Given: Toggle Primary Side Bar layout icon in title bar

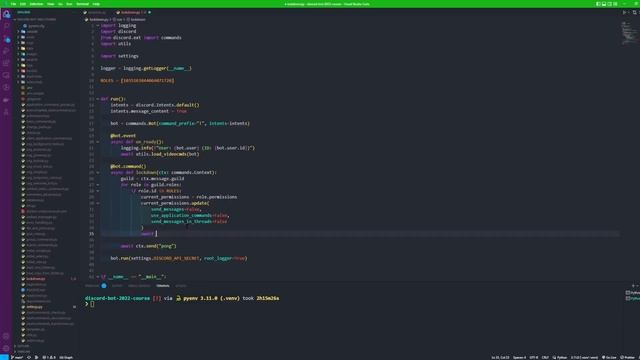Looking at the screenshot, I should tap(598, 4).
